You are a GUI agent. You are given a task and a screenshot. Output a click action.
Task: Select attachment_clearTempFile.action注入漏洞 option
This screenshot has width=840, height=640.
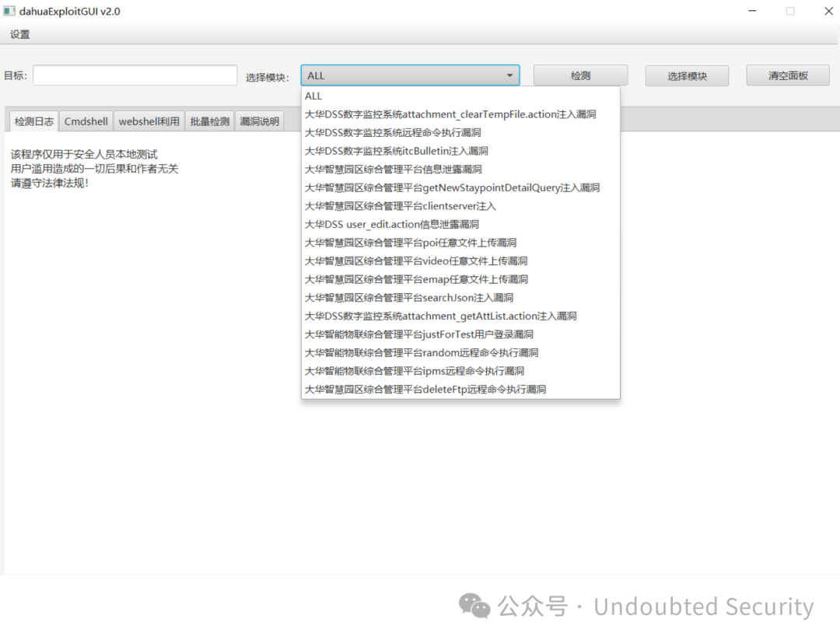[x=460, y=114]
